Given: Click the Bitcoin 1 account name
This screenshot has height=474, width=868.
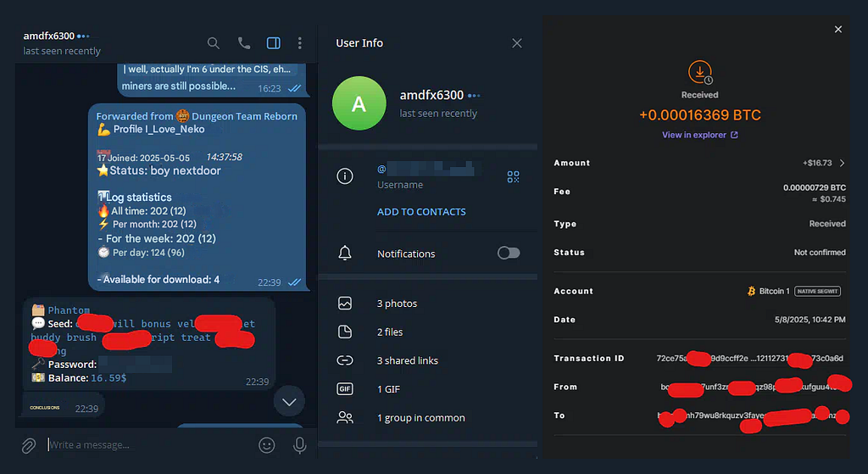Looking at the screenshot, I should (774, 291).
